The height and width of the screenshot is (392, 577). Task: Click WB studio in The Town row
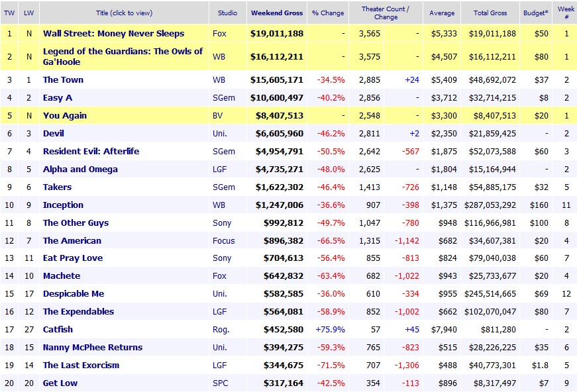pyautogui.click(x=219, y=80)
